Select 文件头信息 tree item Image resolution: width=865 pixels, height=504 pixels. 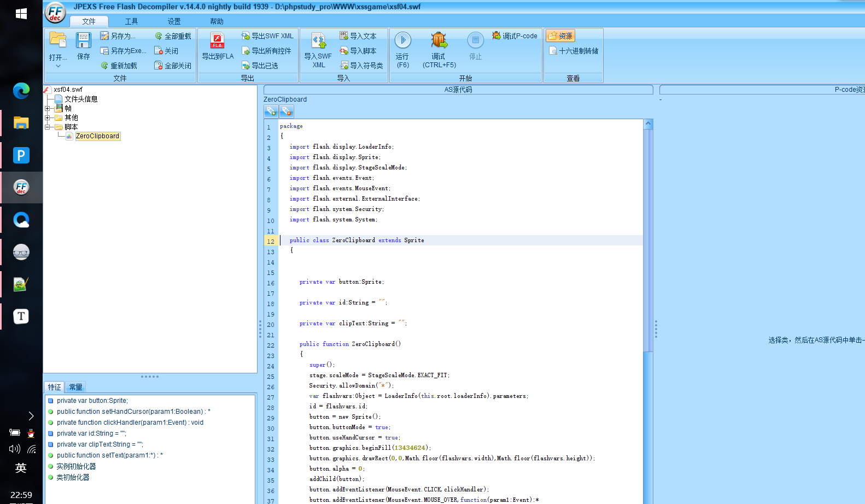click(x=81, y=99)
